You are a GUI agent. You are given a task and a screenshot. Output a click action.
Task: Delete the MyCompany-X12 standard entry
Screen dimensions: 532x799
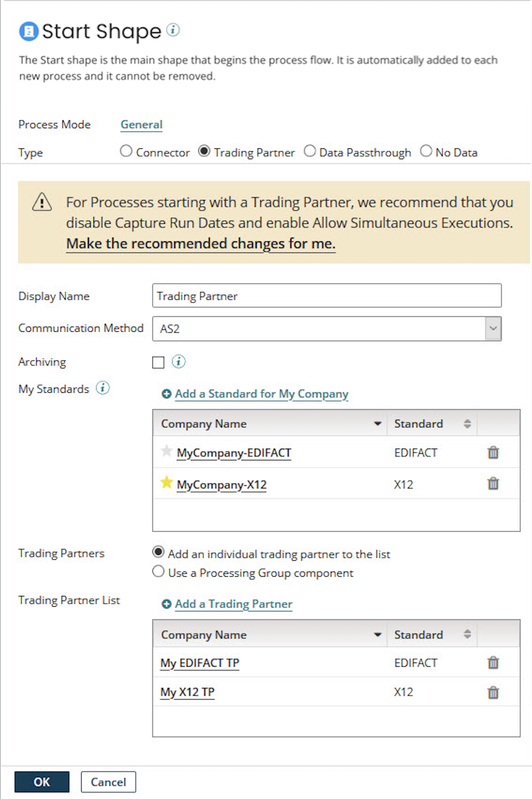click(x=493, y=484)
